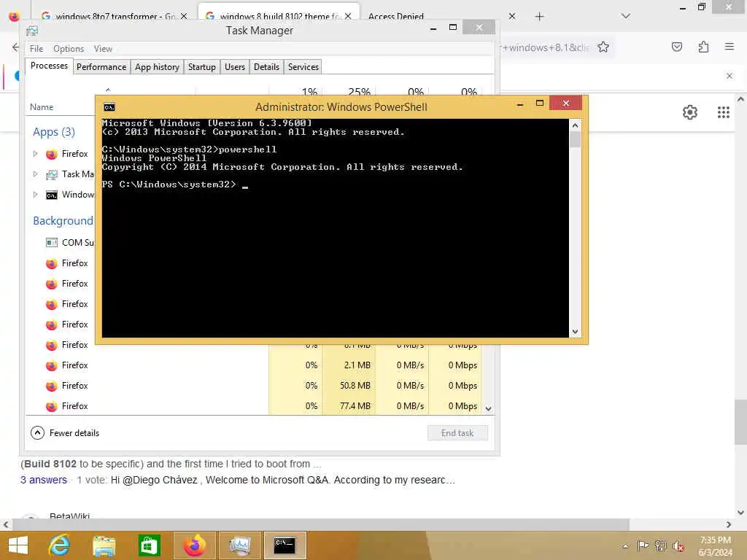This screenshot has height=560, width=747.
Task: Open the Firefox list all tabs chevron
Action: [x=625, y=16]
